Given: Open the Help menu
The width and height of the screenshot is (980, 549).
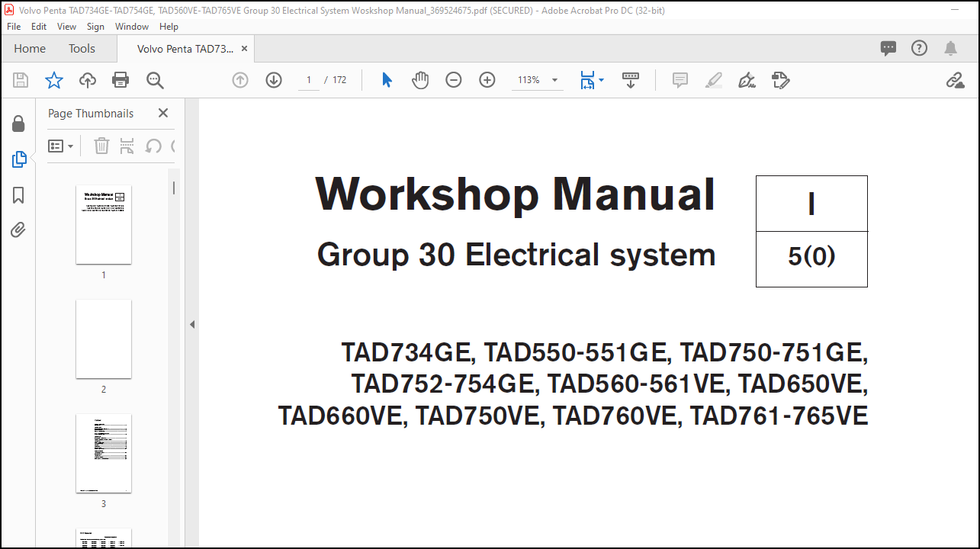Looking at the screenshot, I should click(x=169, y=26).
